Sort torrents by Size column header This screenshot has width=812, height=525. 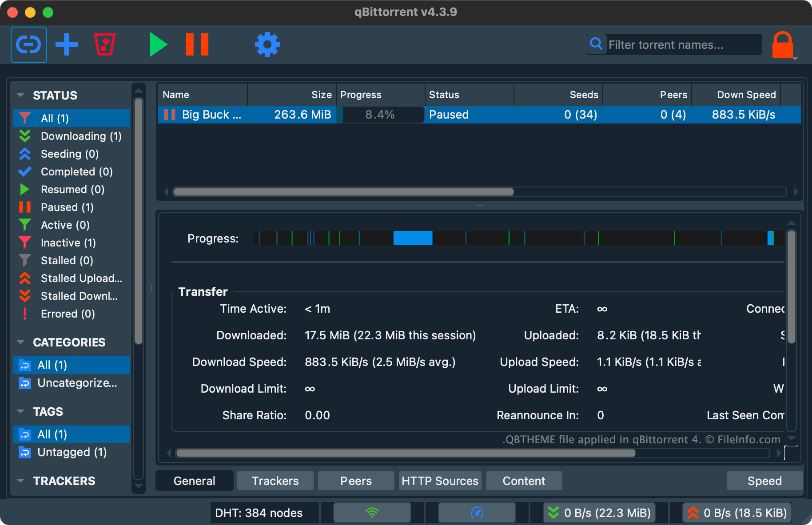click(x=292, y=95)
